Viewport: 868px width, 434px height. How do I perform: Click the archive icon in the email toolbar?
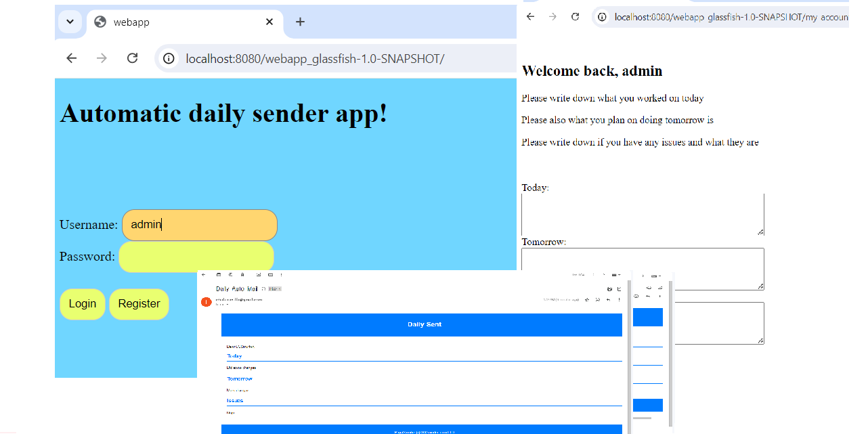coord(219,274)
